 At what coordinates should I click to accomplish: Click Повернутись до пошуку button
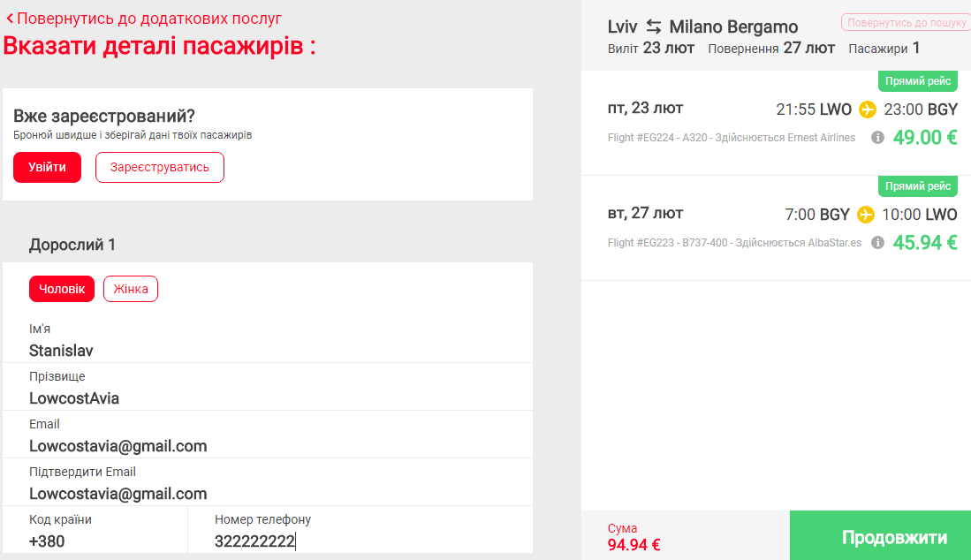point(906,23)
